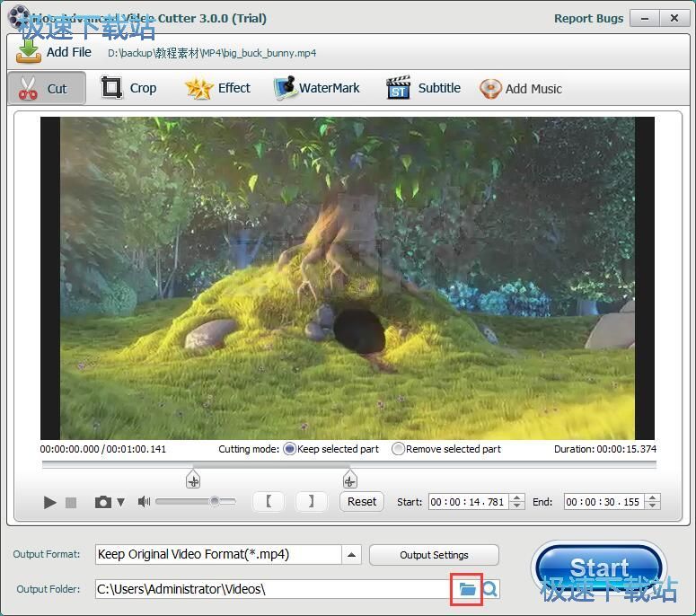Close the Video Cutter window
The height and width of the screenshot is (616, 696).
[674, 19]
